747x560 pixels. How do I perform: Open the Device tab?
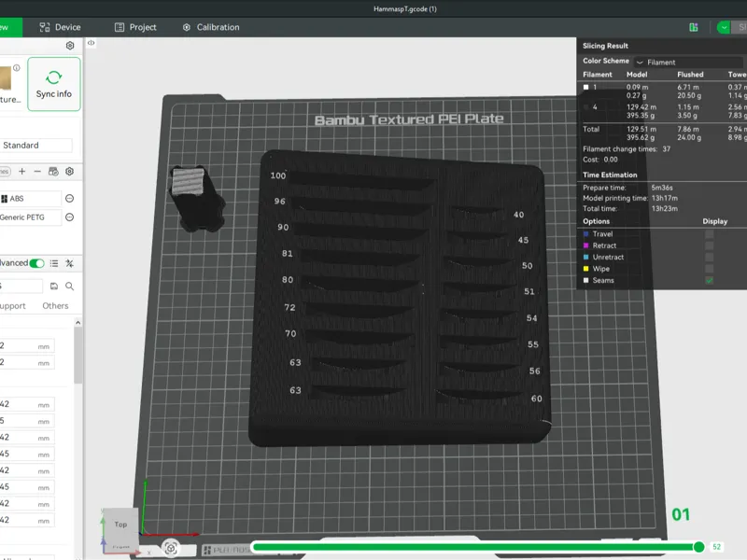pyautogui.click(x=60, y=27)
